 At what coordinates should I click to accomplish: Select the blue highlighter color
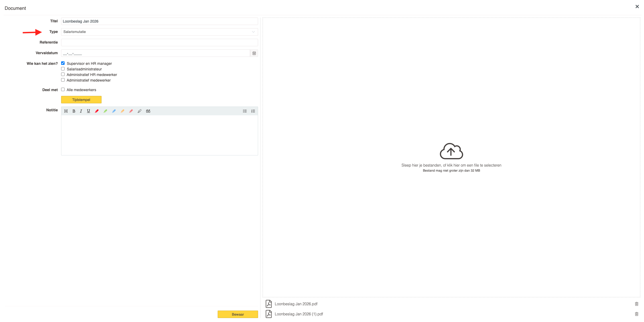point(114,111)
